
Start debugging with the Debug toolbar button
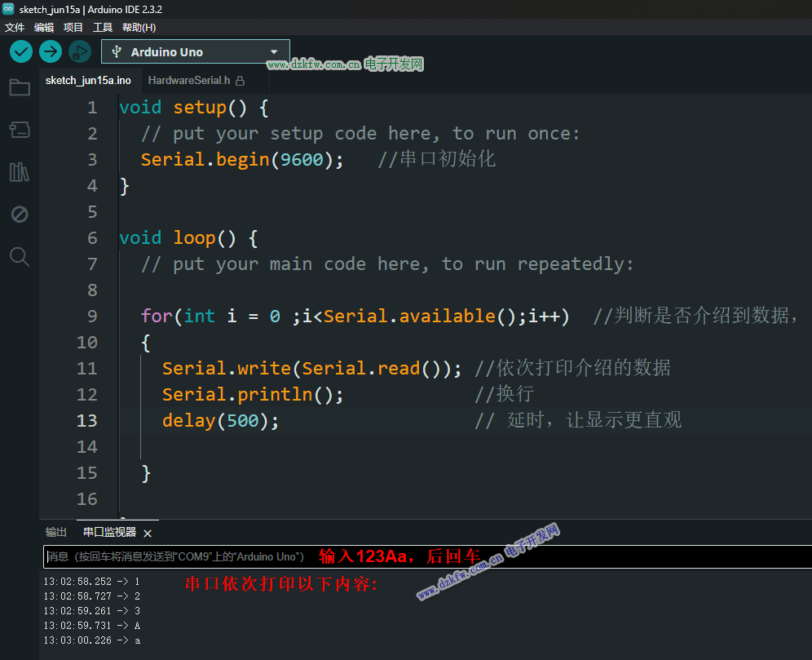click(x=79, y=51)
